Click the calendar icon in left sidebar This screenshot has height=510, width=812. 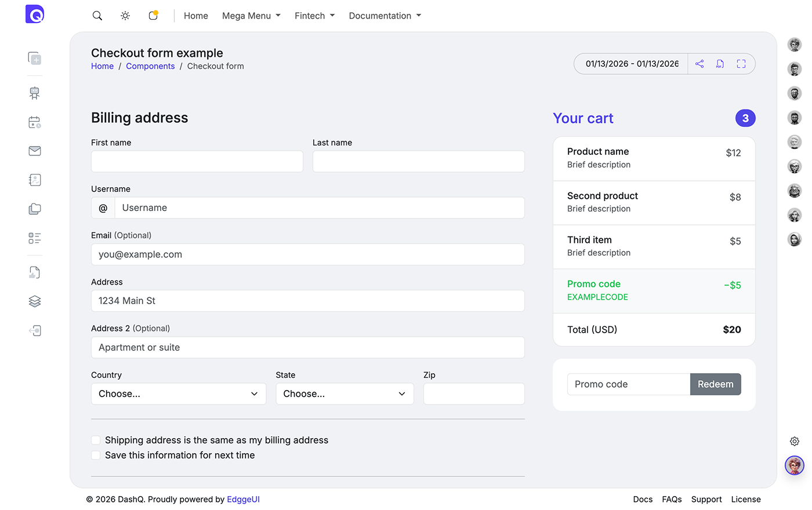(35, 122)
